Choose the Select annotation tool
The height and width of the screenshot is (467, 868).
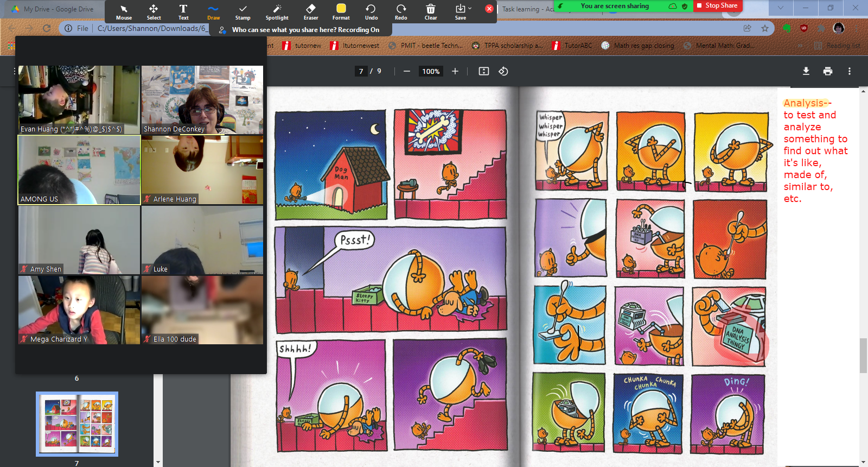154,12
